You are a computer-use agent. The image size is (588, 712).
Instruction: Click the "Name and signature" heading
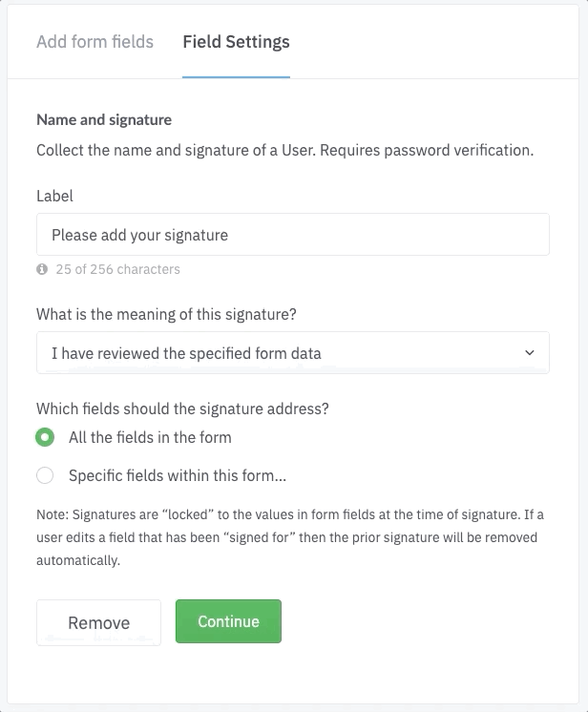104,120
